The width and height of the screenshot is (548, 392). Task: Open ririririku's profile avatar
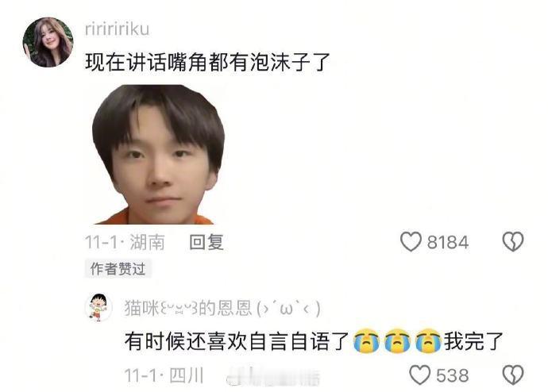click(48, 42)
